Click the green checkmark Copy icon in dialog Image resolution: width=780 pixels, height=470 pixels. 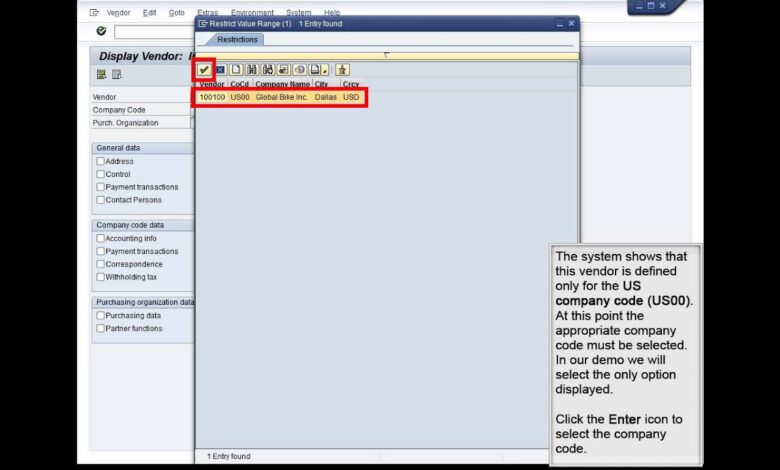pos(204,70)
